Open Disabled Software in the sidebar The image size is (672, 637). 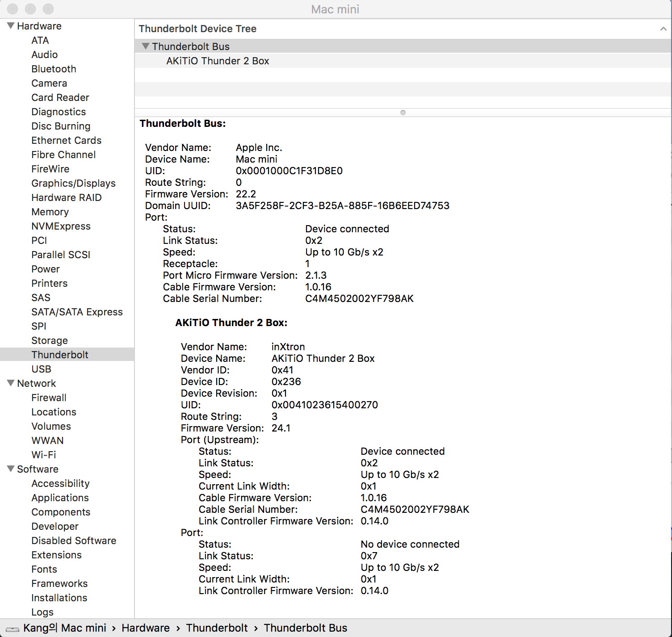point(74,541)
